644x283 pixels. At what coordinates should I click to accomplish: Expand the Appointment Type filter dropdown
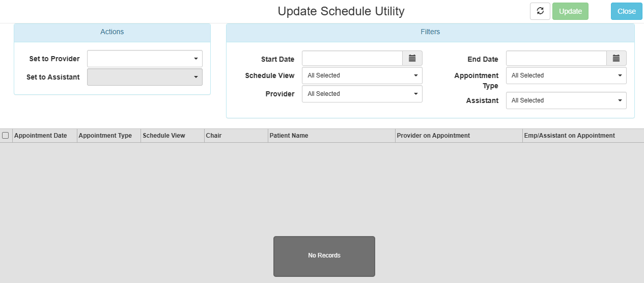tap(566, 75)
